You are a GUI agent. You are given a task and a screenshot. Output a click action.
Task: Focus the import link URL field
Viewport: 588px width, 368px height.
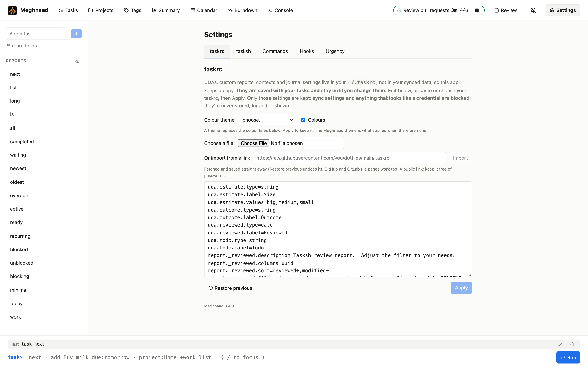[349, 158]
